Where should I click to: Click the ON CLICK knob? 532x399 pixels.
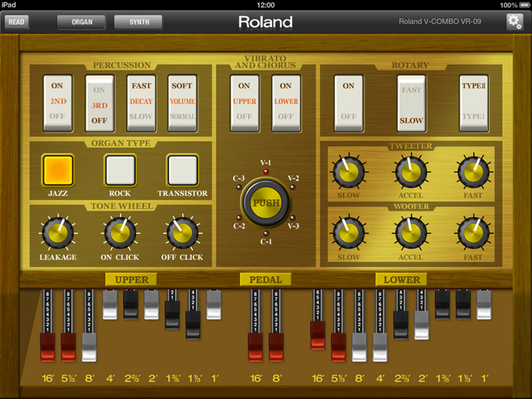120,233
